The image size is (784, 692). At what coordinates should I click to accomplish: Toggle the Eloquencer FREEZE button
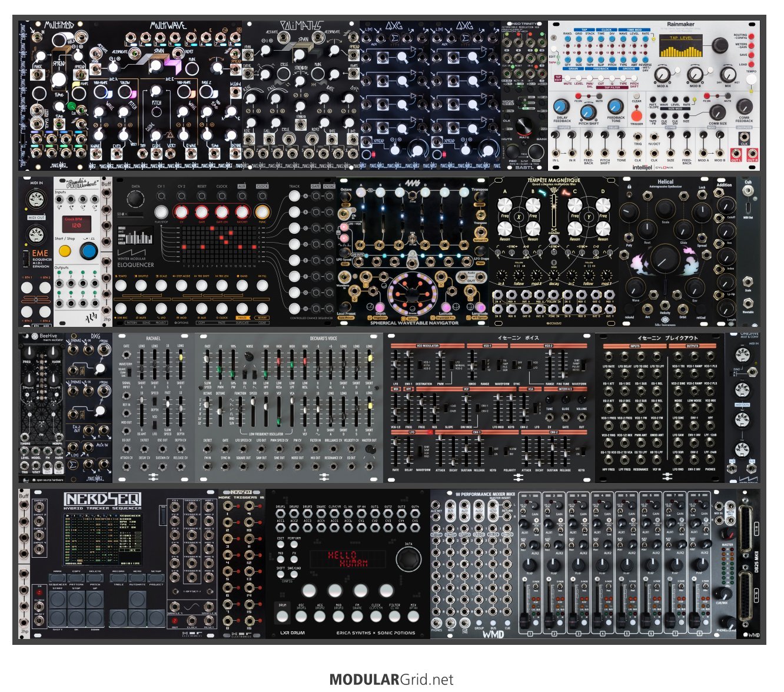(242, 308)
